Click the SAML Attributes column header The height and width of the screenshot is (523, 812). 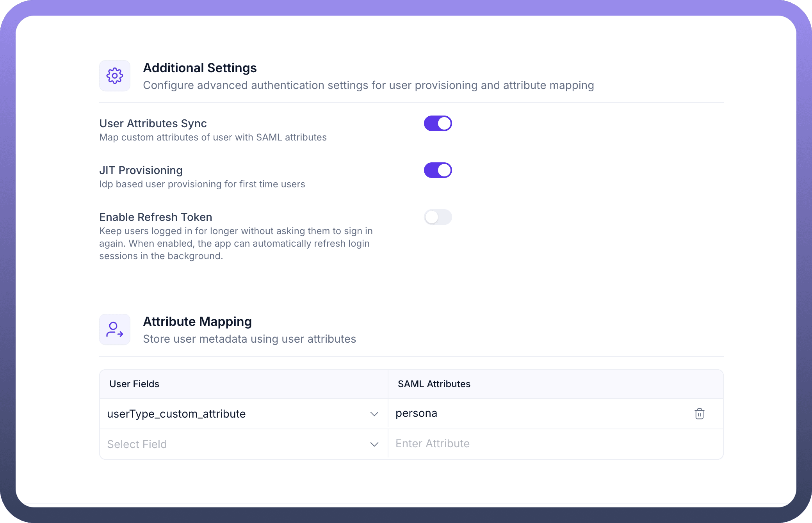coord(434,384)
